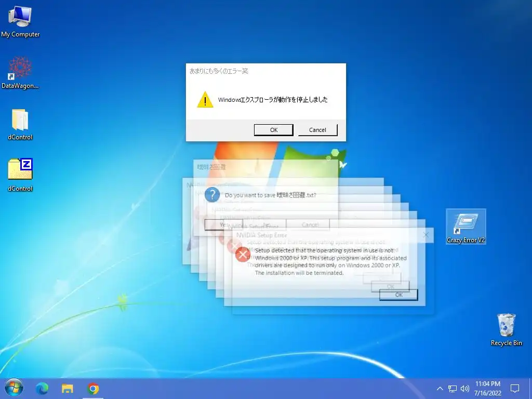The image size is (532, 399).
Task: Open clock showing 11:04 PM
Action: tap(487, 389)
